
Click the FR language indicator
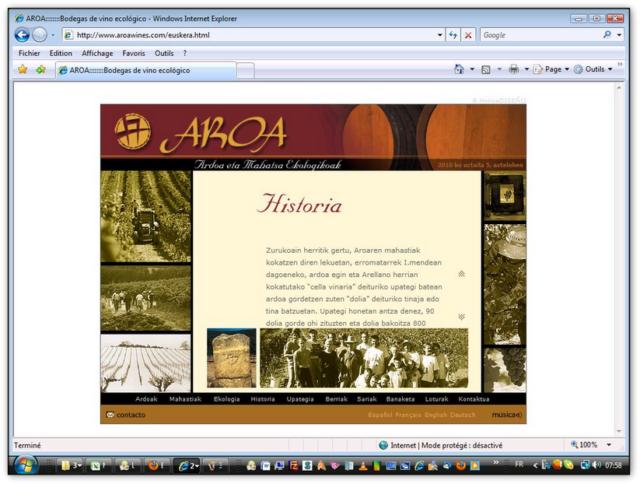[519, 464]
